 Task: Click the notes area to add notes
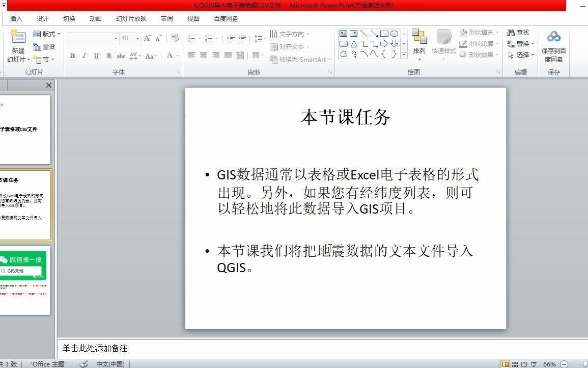[204, 348]
